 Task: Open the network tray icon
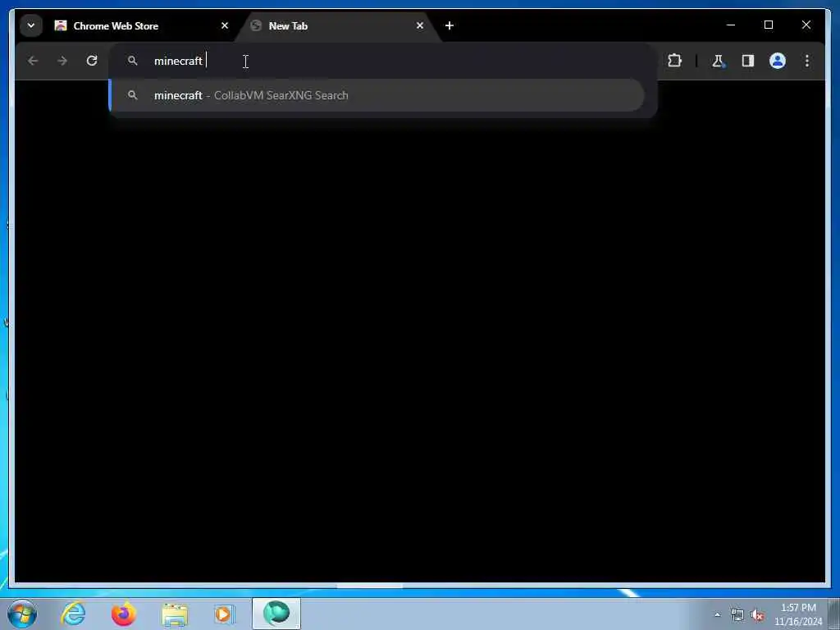[737, 615]
